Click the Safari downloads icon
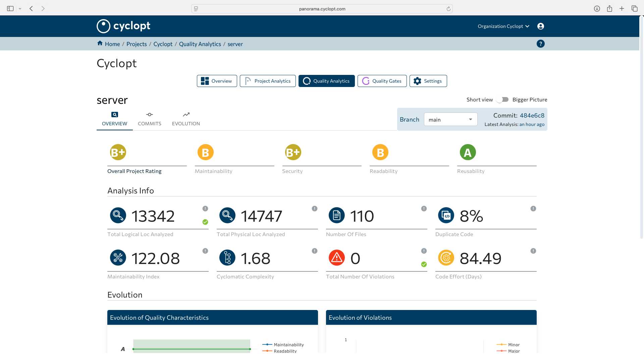Screen dimensions: 644x354 point(597,9)
